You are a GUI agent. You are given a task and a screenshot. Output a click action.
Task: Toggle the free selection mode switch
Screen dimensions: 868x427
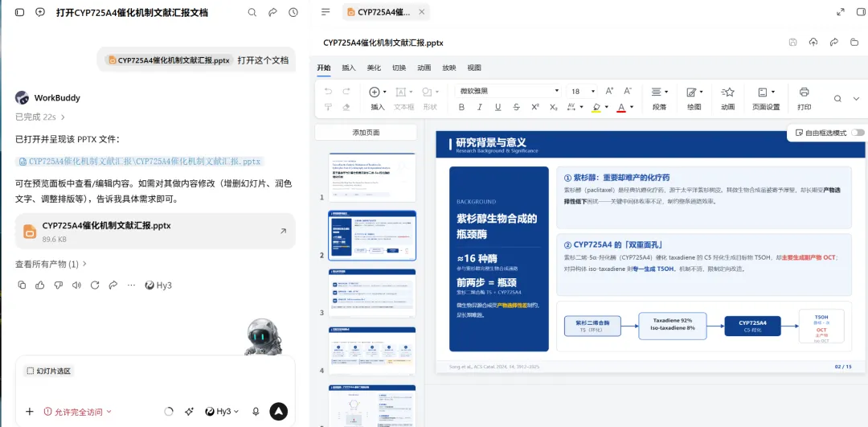pyautogui.click(x=858, y=133)
